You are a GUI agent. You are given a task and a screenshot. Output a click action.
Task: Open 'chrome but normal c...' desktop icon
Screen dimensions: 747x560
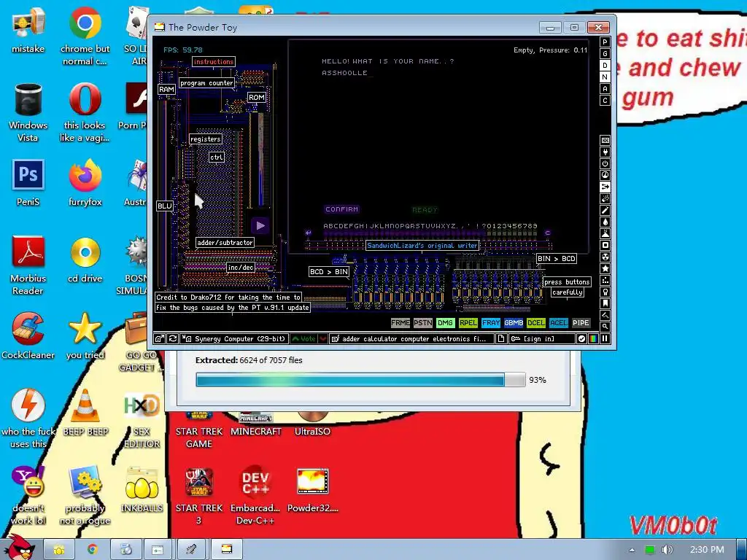pyautogui.click(x=85, y=37)
